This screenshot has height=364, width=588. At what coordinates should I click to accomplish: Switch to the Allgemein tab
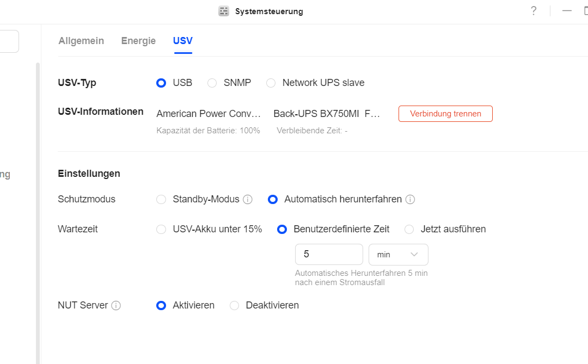(81, 41)
